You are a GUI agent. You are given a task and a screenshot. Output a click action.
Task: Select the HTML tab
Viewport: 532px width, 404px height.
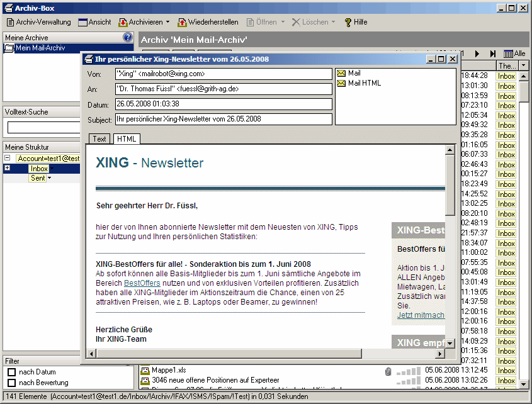click(126, 139)
